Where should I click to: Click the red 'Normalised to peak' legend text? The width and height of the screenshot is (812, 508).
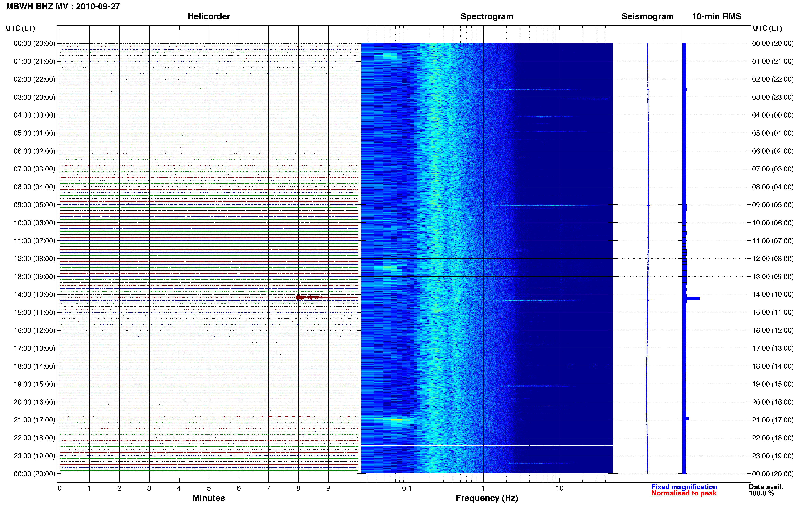click(684, 493)
